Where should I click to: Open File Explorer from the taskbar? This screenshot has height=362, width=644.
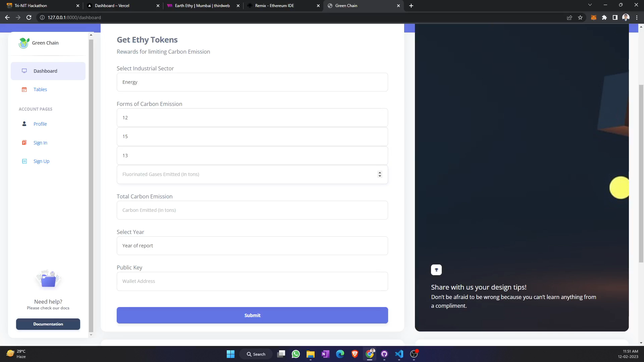point(310,354)
